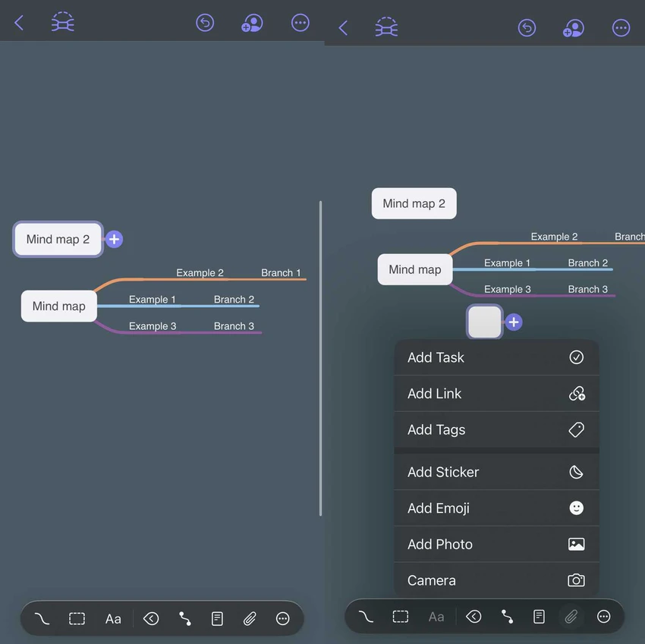
Task: Go back using the left panel chevron
Action: coord(19,23)
